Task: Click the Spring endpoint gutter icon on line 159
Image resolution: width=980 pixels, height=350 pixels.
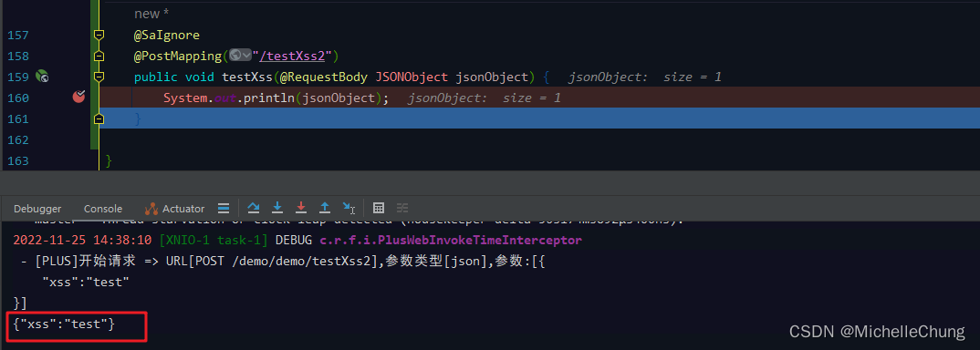Action: [42, 77]
